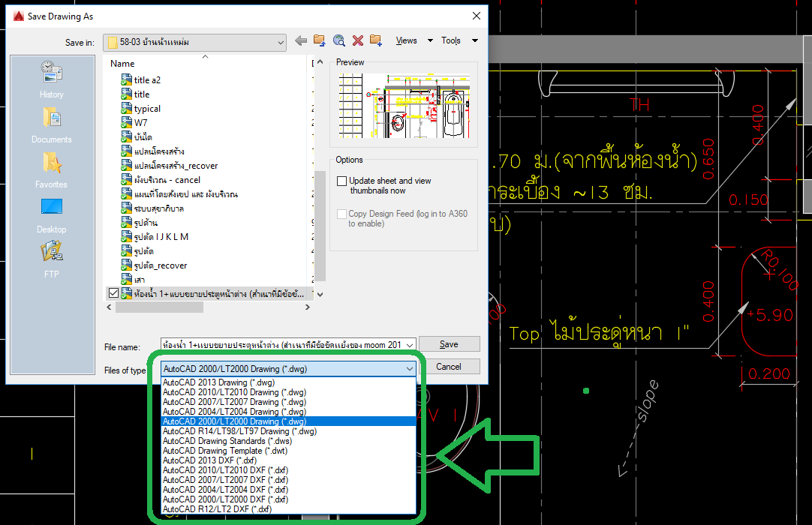
Task: Click Search the Web icon
Action: 339,41
